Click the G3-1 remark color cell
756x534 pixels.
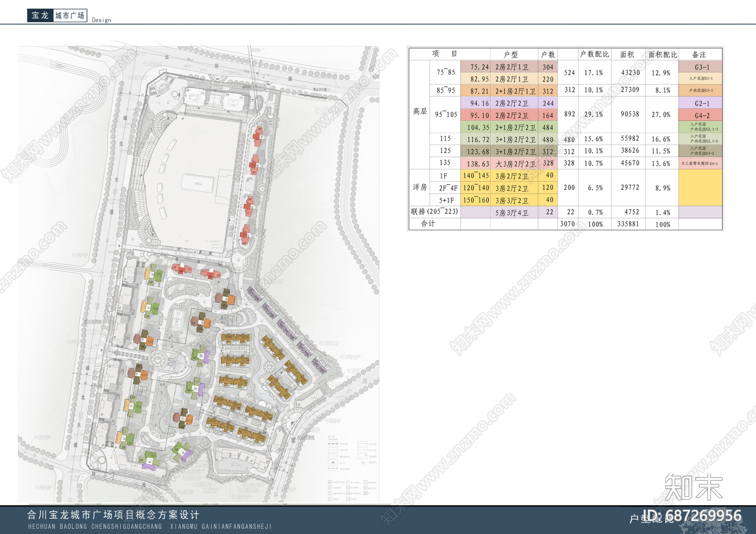[701, 67]
